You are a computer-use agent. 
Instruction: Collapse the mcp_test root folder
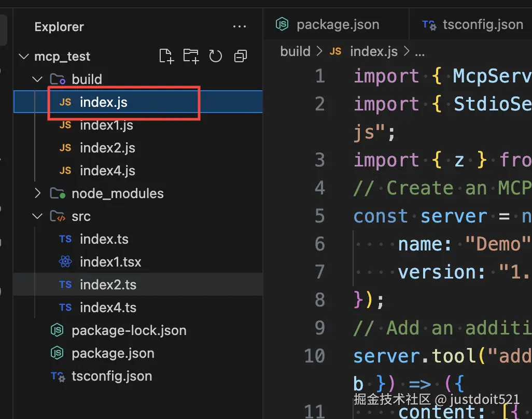[x=23, y=57]
